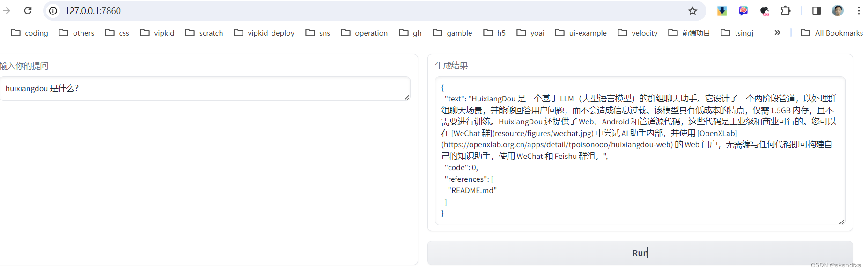Open the 前端项目 bookmark folder
868x272 pixels.
tap(689, 33)
